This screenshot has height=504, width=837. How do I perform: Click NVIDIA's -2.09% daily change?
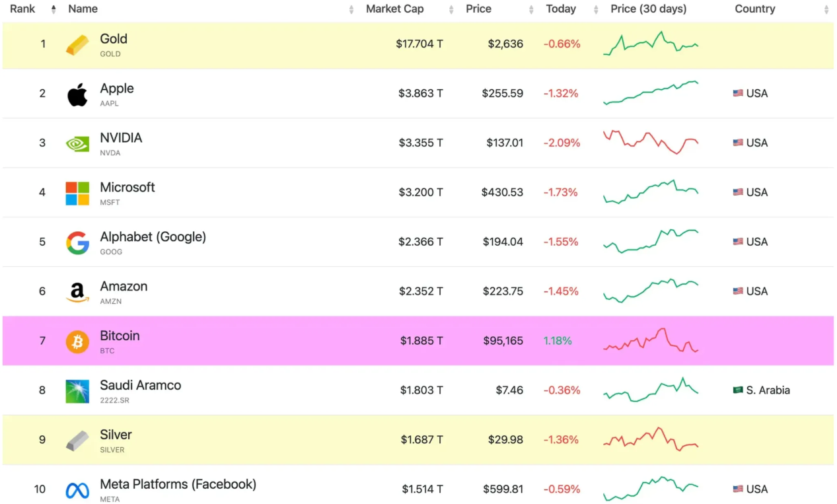(x=562, y=143)
